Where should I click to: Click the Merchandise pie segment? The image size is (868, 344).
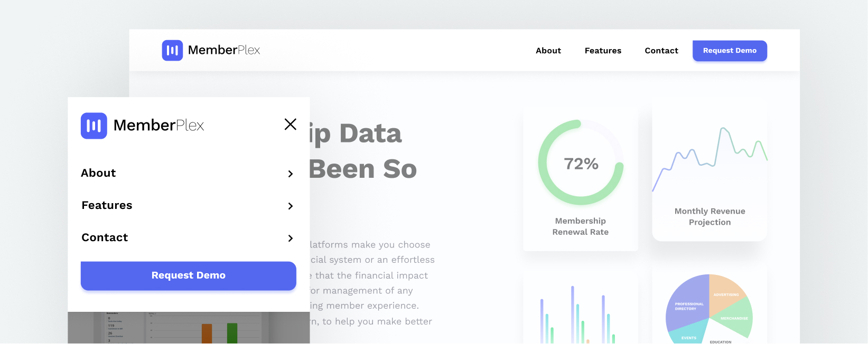tap(734, 318)
